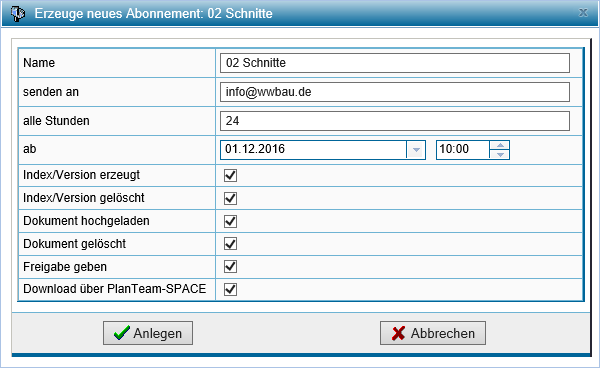Viewport: 600px width, 368px height.
Task: Click the red X icon on Abbrechen
Action: coord(398,333)
